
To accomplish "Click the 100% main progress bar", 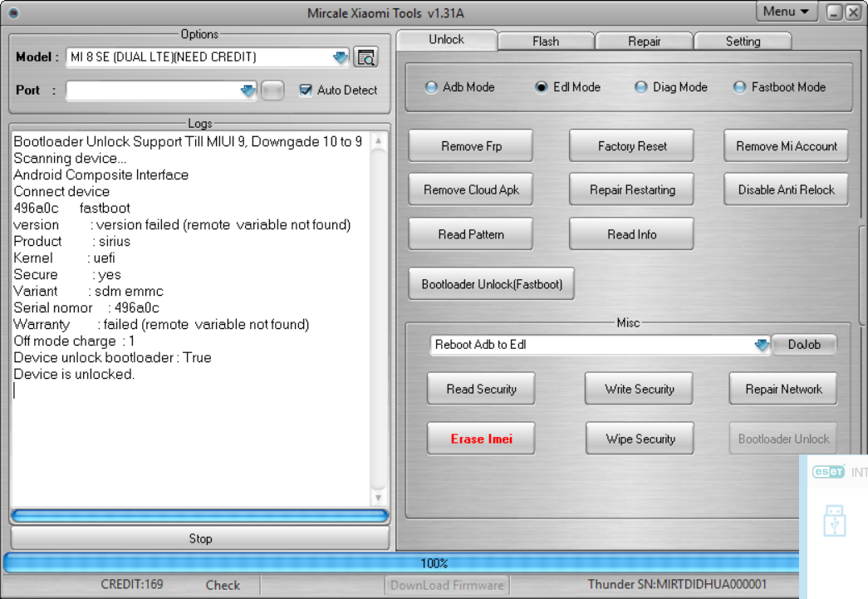I will coord(401,563).
